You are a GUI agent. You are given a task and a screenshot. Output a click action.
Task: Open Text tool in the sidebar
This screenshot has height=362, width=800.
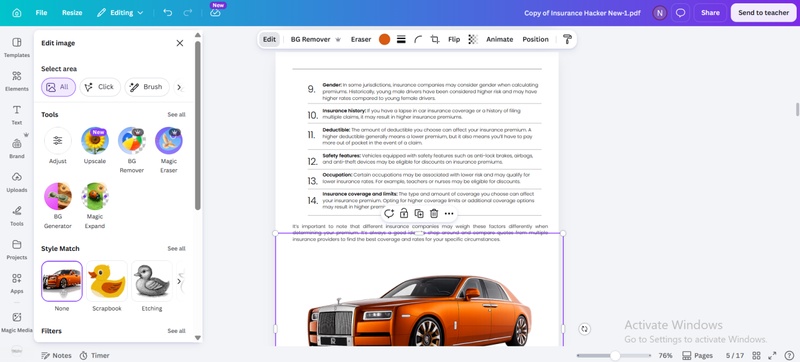click(17, 115)
